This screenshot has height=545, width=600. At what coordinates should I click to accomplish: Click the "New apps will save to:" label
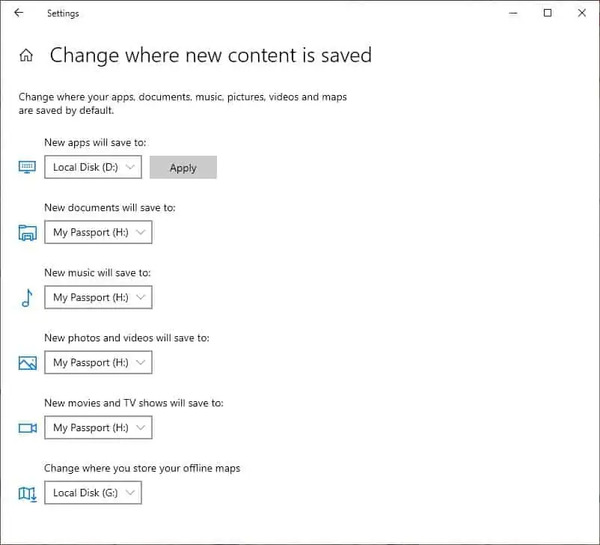point(95,142)
